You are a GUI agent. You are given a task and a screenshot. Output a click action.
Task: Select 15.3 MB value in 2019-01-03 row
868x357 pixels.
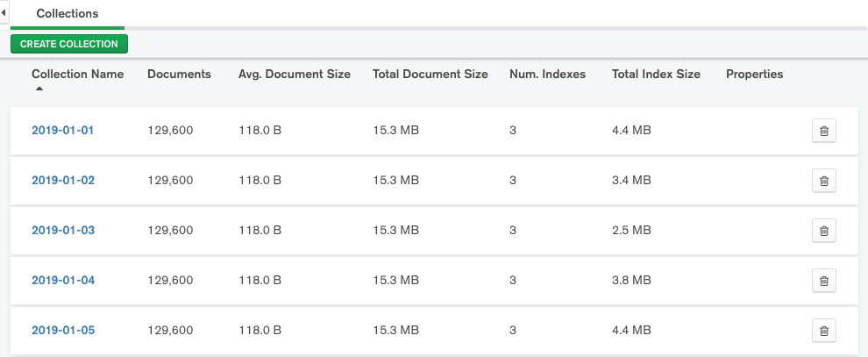click(395, 230)
